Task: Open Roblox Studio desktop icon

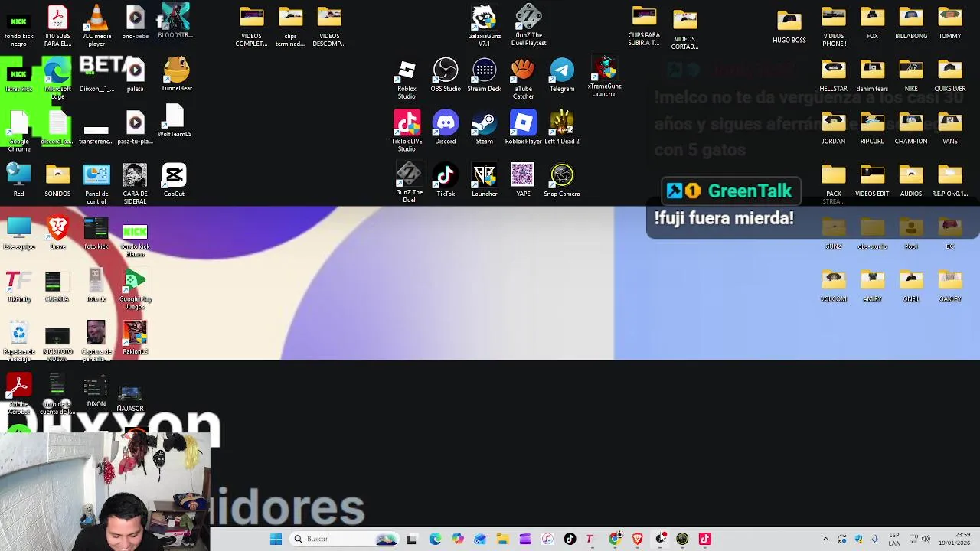Action: 407,79
